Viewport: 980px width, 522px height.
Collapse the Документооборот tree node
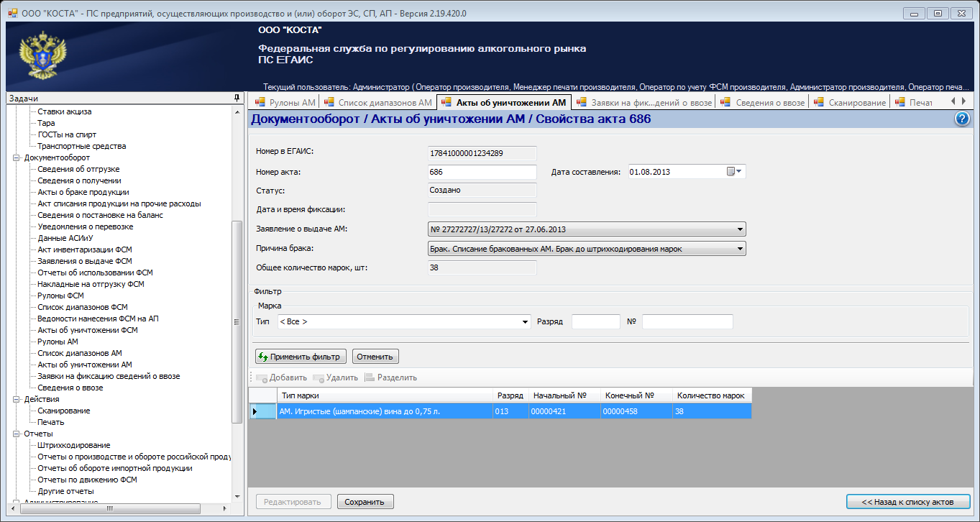pyautogui.click(x=17, y=157)
